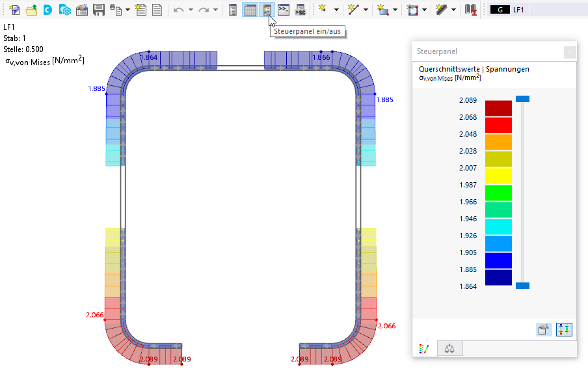The image size is (588, 382).
Task: Expand the blue rectangle element tool dropdown
Action: click(395, 10)
